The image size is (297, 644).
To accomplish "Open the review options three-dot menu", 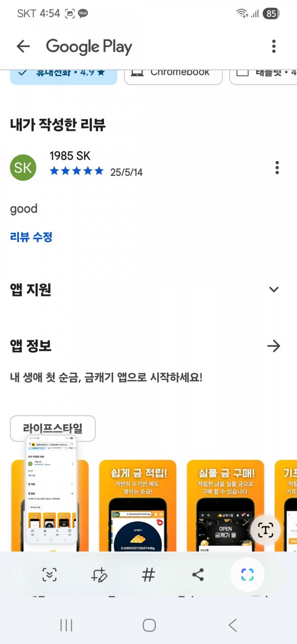I will 277,167.
